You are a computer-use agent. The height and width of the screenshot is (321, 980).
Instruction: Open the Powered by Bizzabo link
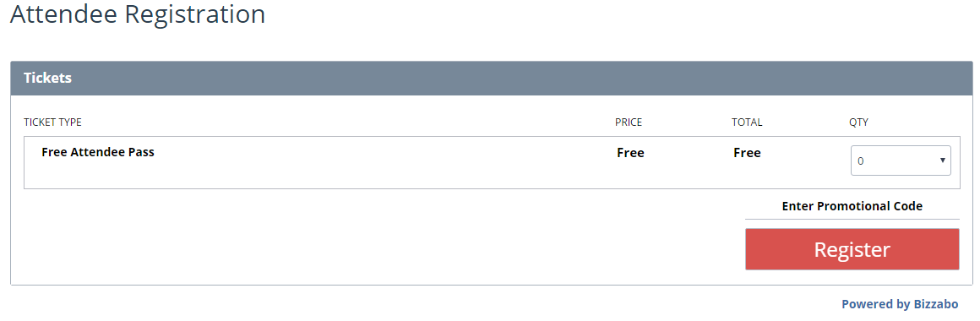click(900, 304)
